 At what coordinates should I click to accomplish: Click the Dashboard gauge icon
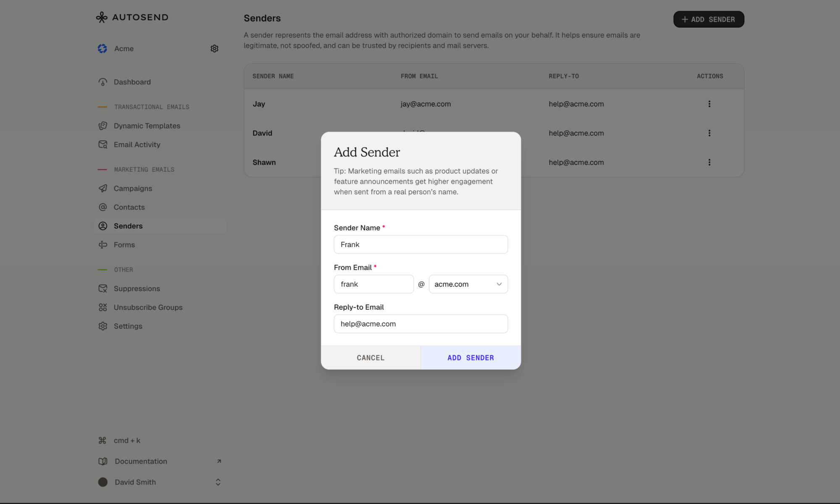coord(103,82)
